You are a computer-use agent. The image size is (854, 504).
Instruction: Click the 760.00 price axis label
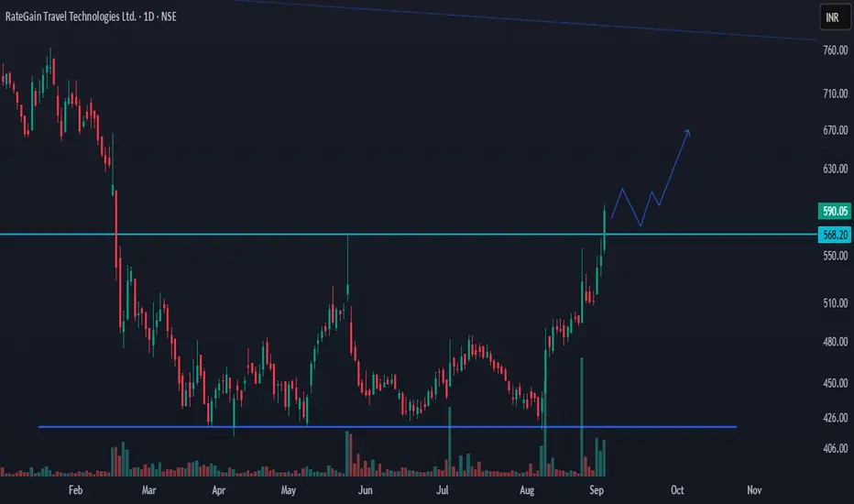pyautogui.click(x=835, y=50)
